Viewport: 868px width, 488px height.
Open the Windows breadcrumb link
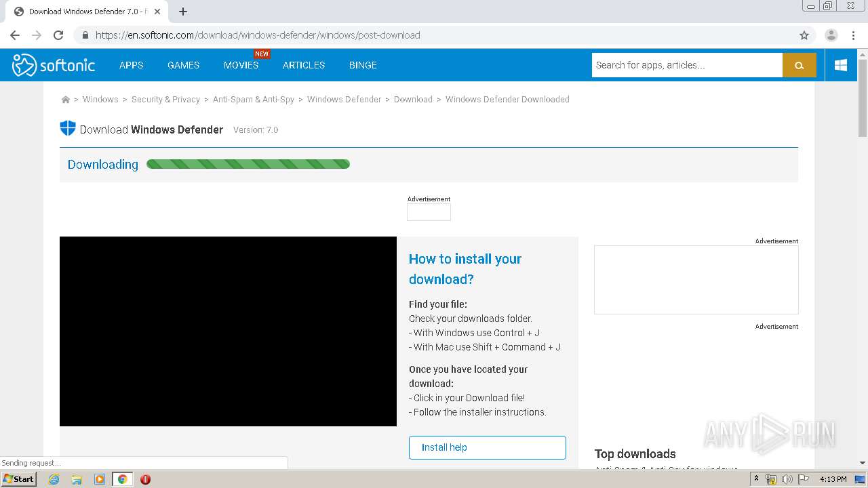point(100,100)
